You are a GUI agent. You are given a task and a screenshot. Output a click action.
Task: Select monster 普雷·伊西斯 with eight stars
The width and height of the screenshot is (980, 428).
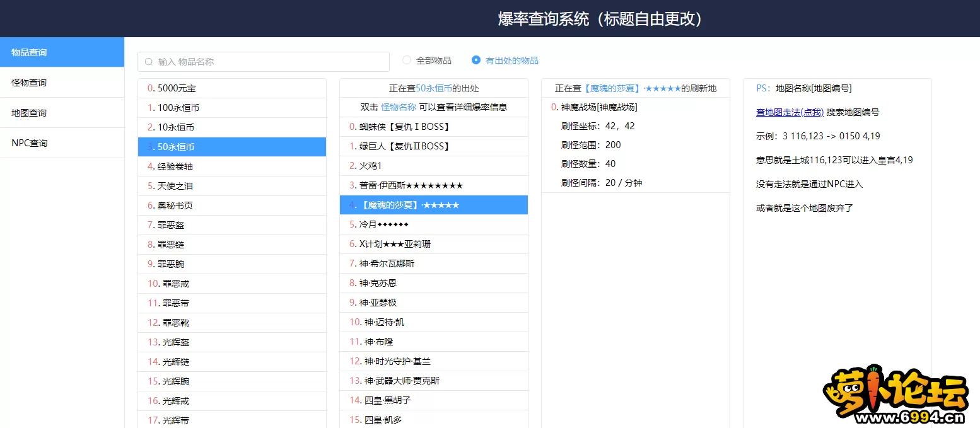[434, 186]
